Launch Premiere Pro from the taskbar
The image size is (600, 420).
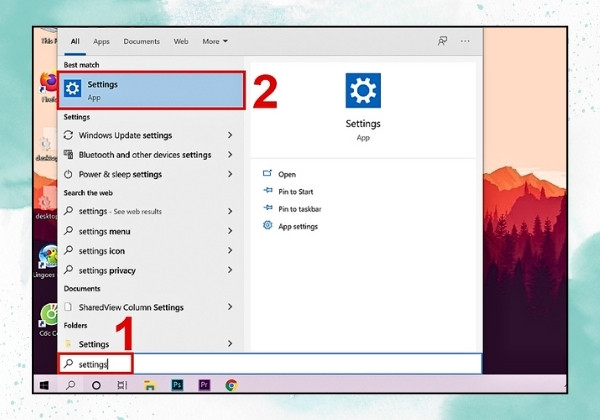pos(204,385)
